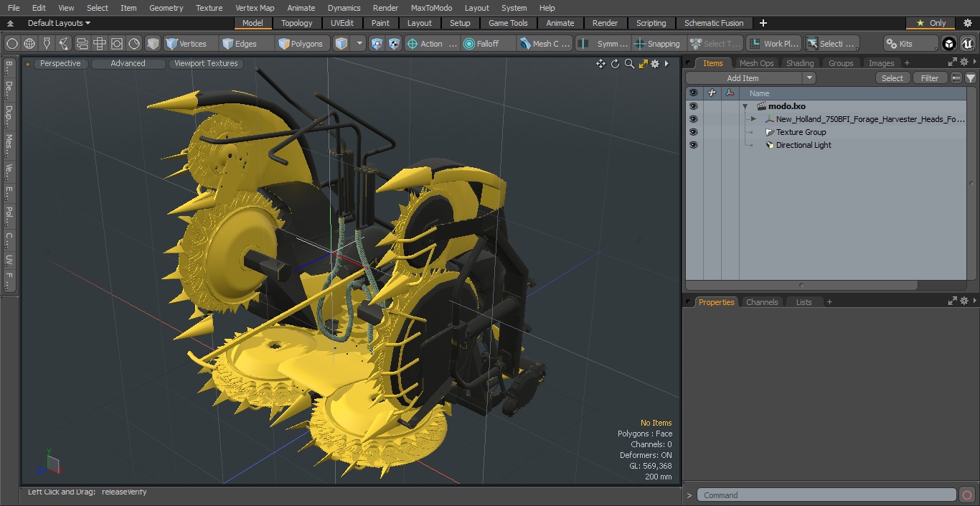Click the Select button in Items panel
The height and width of the screenshot is (506, 980).
892,78
